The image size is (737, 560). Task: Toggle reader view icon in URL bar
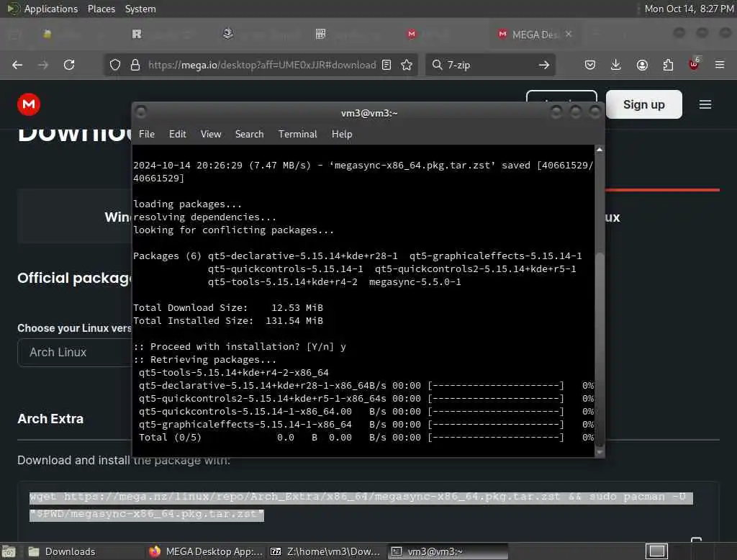tap(386, 65)
